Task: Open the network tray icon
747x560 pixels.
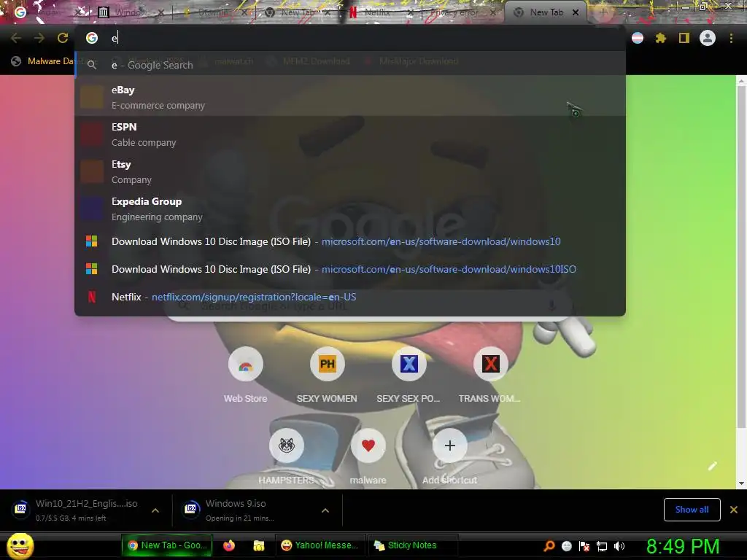Action: click(x=602, y=545)
